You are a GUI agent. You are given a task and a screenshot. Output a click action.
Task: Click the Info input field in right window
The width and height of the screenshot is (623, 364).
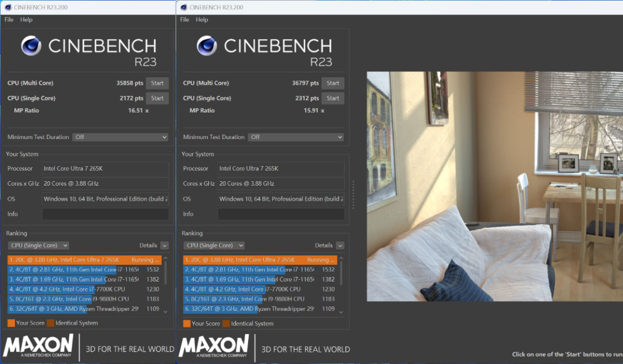click(x=281, y=214)
